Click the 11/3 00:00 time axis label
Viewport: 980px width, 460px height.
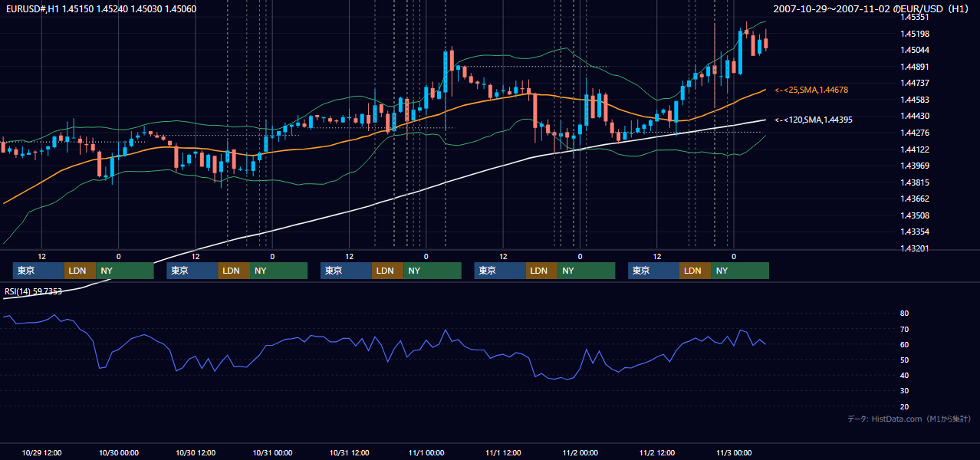pos(733,452)
